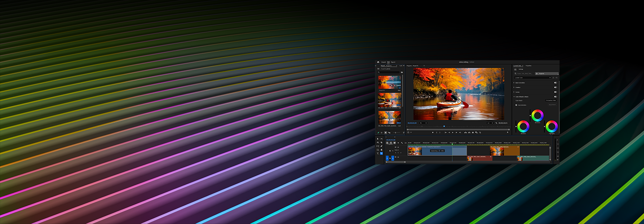Click the Lift button

[x=466, y=132]
